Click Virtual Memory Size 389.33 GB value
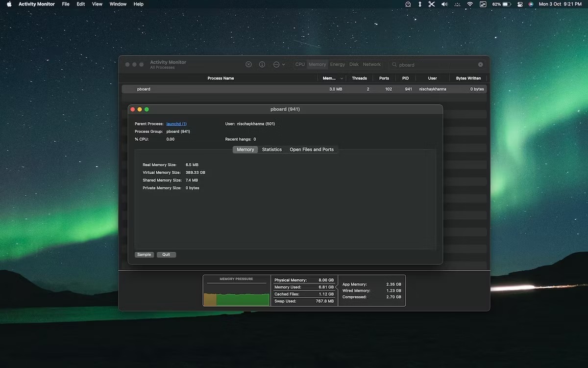The width and height of the screenshot is (588, 368). point(196,173)
